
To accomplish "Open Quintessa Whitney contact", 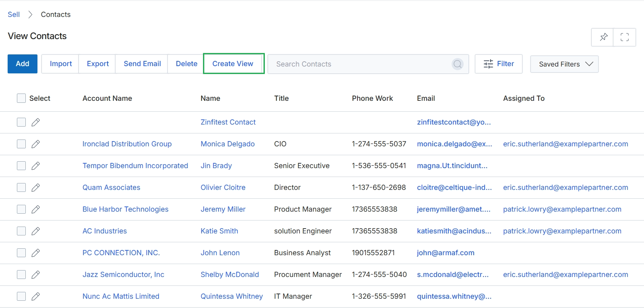I will coord(231,296).
